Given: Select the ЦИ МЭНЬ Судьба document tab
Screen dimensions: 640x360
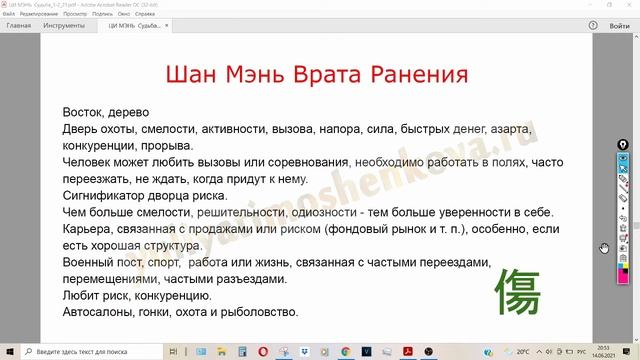Looking at the screenshot, I should (134, 25).
